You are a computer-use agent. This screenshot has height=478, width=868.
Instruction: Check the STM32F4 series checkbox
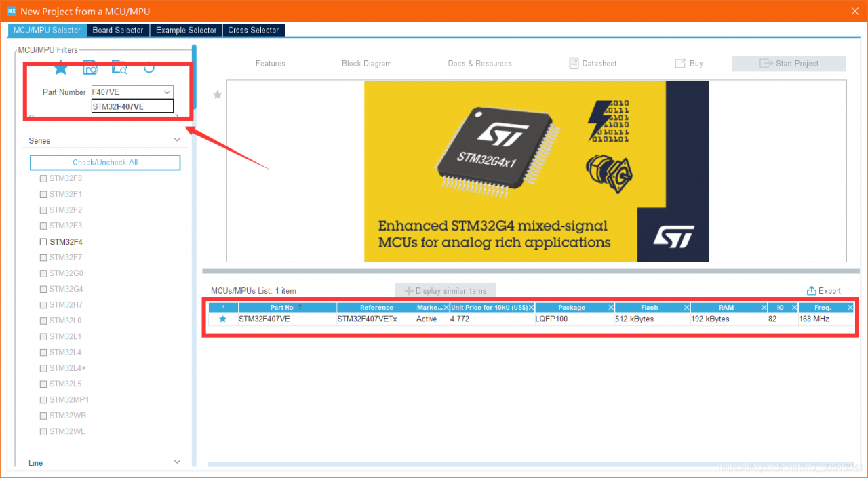pyautogui.click(x=43, y=242)
